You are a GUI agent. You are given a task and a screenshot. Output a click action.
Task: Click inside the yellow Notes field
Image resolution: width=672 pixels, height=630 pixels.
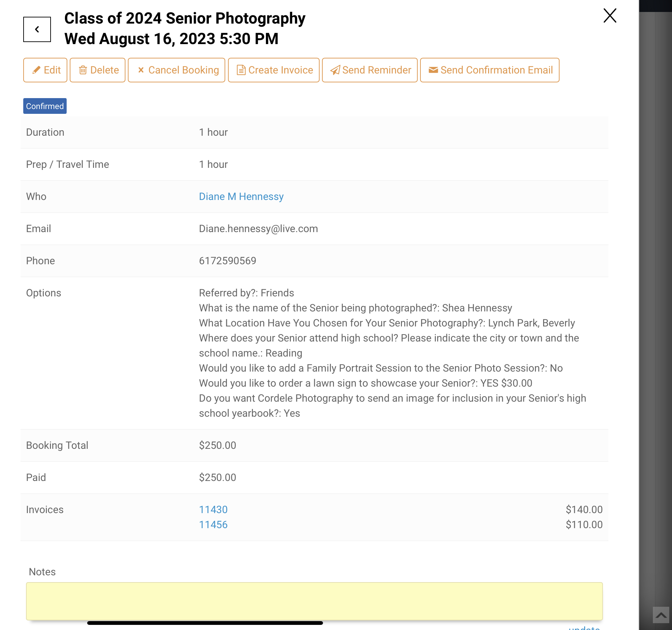(x=314, y=601)
